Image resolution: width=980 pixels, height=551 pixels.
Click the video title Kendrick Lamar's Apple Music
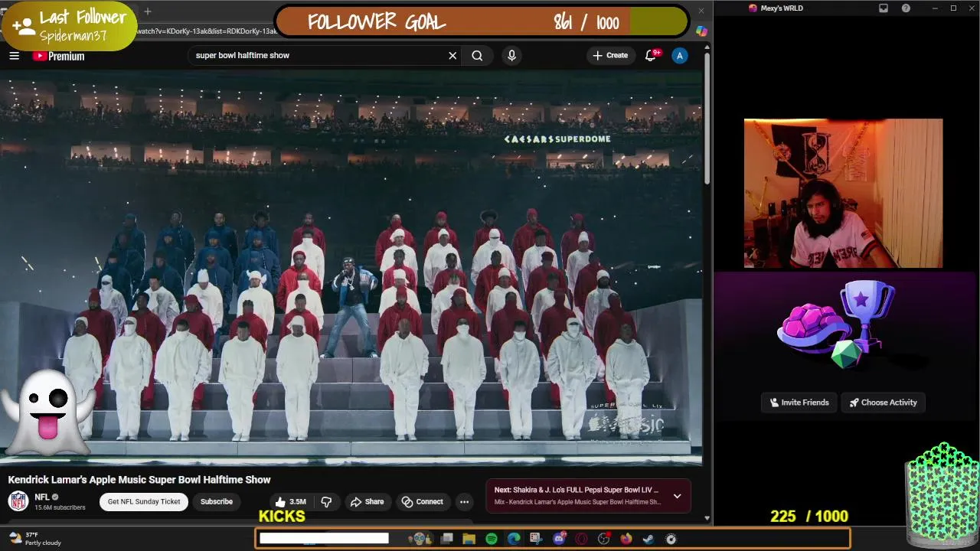(x=139, y=480)
